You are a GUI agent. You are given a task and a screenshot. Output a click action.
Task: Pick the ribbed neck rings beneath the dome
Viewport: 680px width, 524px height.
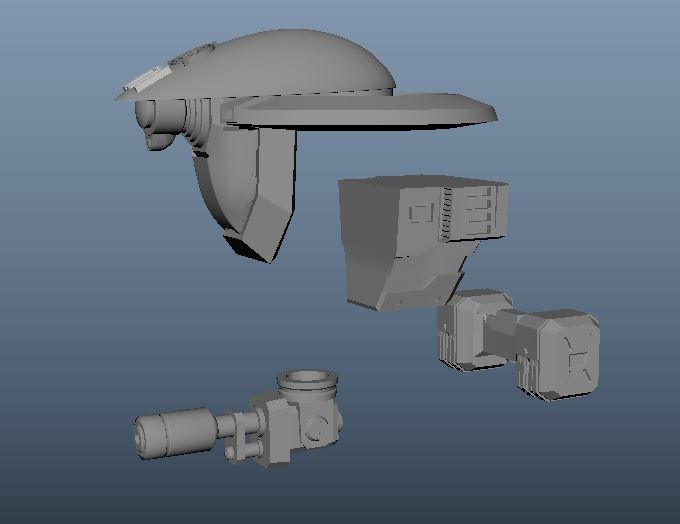[199, 126]
